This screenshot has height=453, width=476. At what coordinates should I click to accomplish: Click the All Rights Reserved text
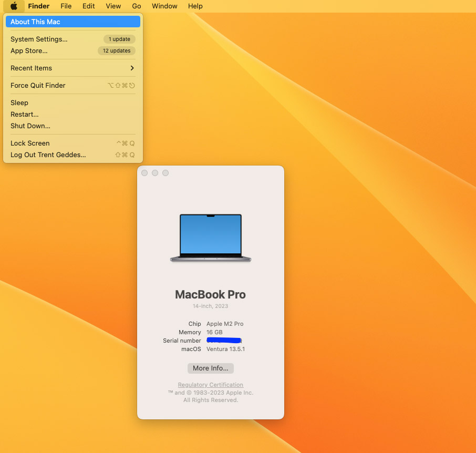point(210,400)
